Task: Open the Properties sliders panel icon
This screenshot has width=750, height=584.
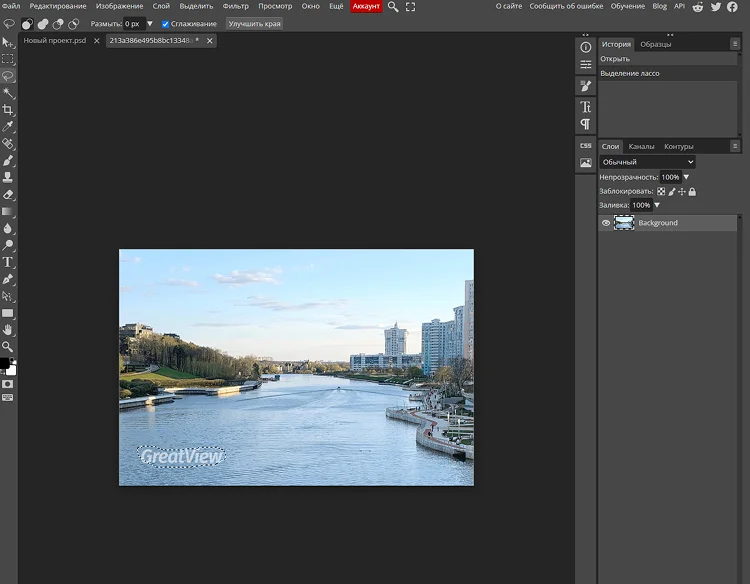Action: click(x=585, y=65)
